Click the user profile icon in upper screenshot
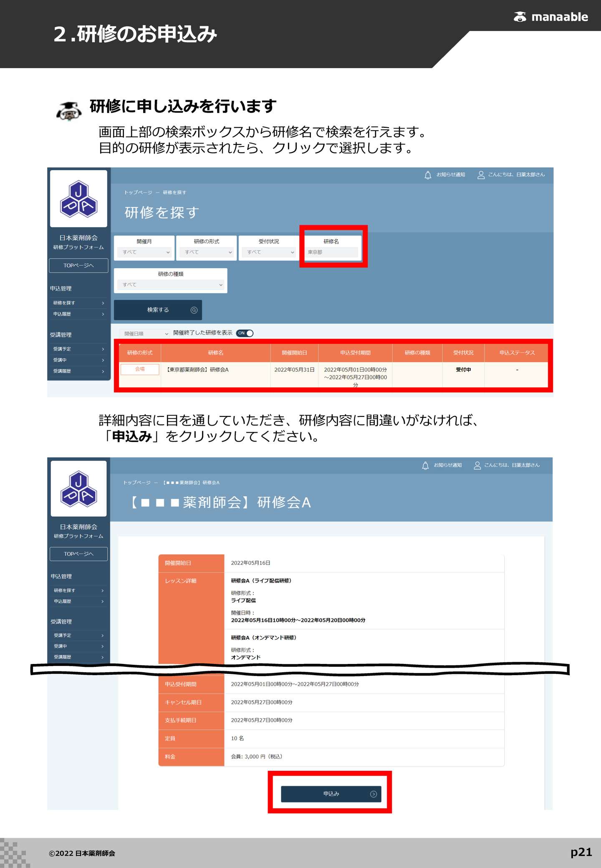 coord(481,175)
